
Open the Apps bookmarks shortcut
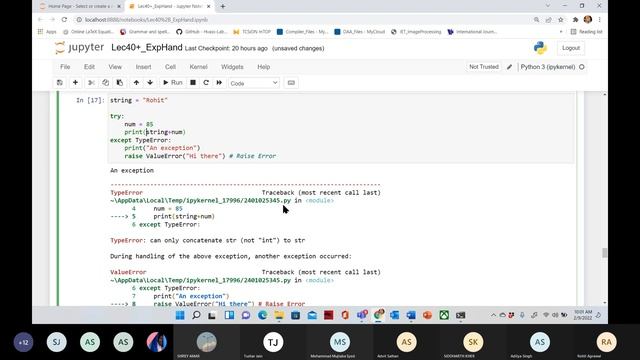pyautogui.click(x=47, y=32)
